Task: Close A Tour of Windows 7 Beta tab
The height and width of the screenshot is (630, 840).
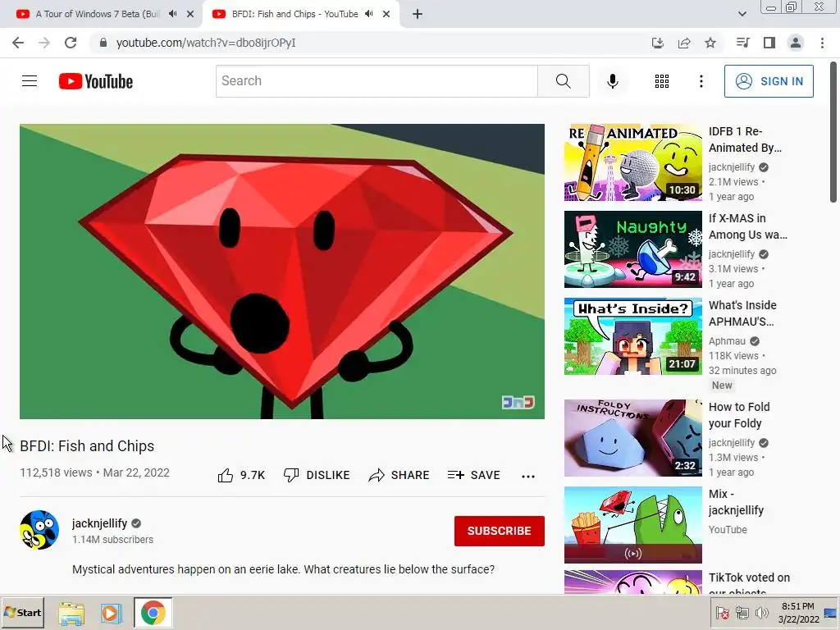Action: (x=190, y=15)
